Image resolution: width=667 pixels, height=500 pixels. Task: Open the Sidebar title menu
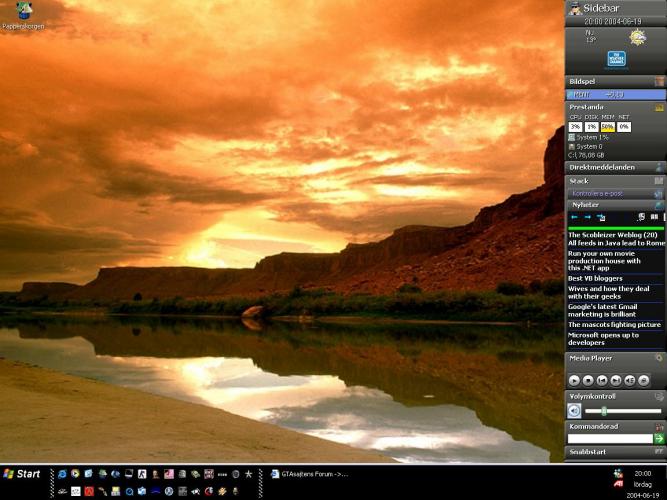click(601, 8)
